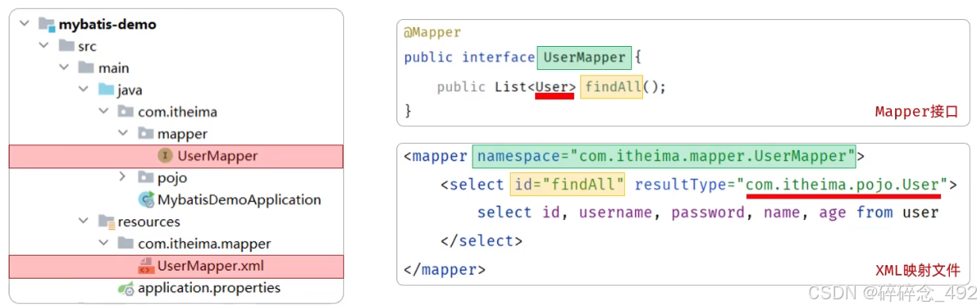Click the mybatis-demo project module icon
This screenshot has height=308, width=980.
47,25
